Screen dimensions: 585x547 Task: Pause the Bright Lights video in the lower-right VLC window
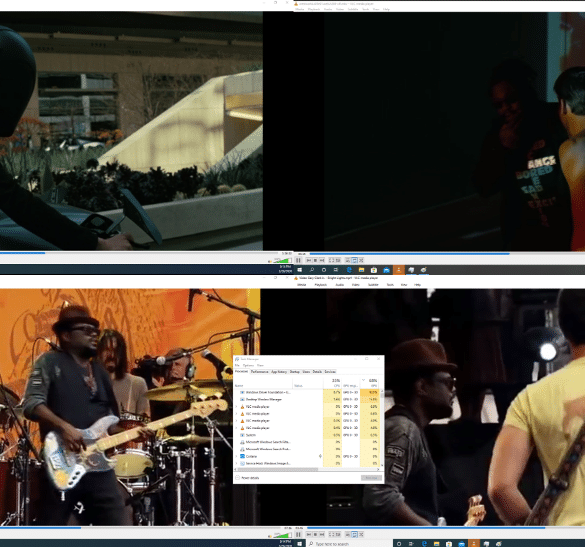(298, 534)
